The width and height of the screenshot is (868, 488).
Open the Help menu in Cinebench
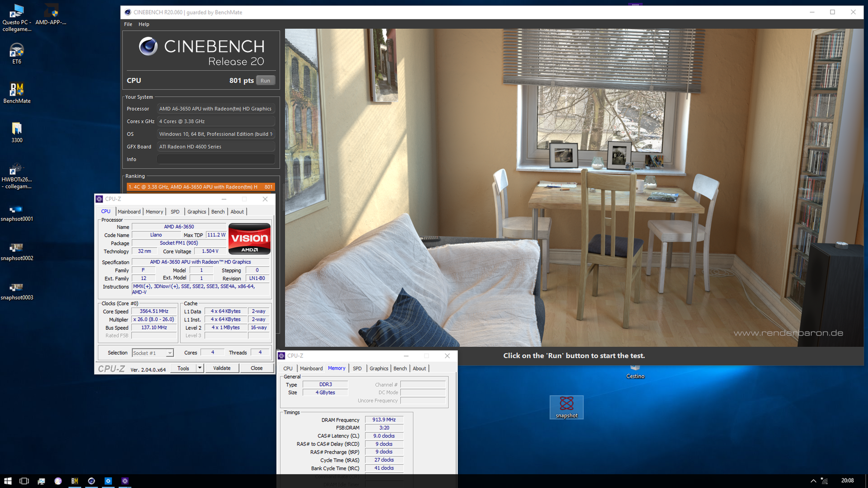click(144, 24)
